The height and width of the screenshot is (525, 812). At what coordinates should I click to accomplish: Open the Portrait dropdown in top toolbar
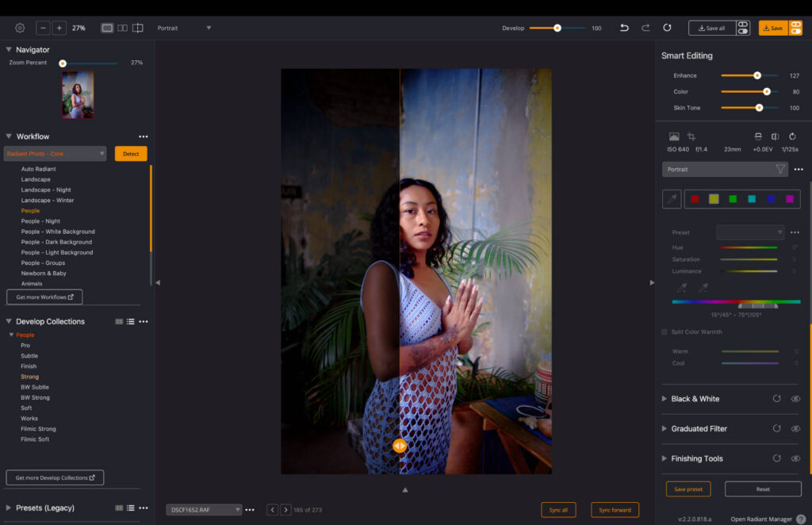(x=184, y=28)
